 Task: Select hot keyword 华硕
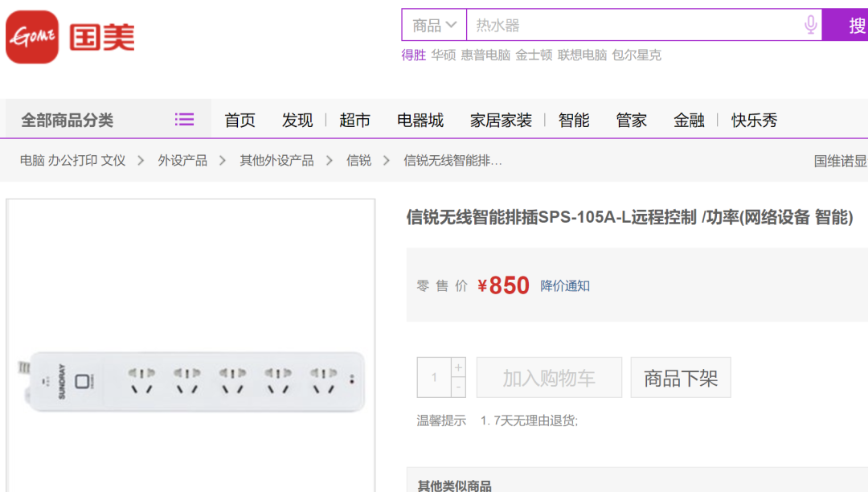[x=444, y=55]
